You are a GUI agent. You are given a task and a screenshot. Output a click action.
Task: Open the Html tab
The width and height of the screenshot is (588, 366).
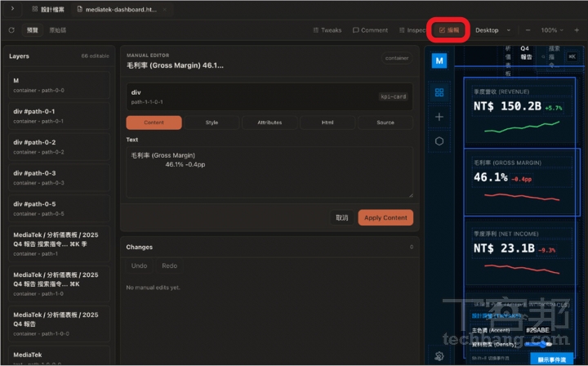point(327,123)
